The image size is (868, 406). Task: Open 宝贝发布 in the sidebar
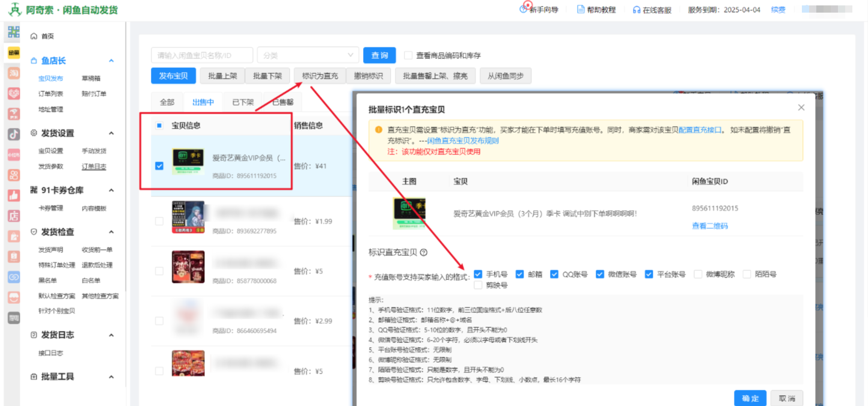tap(50, 78)
